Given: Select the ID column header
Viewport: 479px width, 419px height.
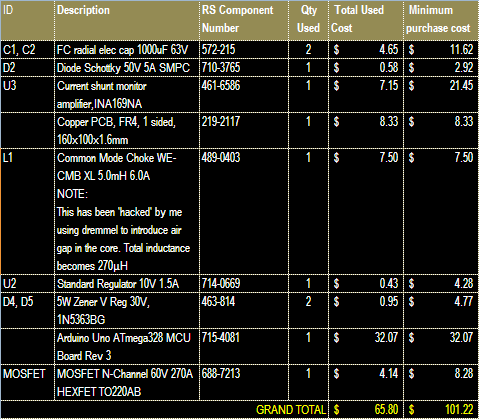Looking at the screenshot, I should (27, 20).
